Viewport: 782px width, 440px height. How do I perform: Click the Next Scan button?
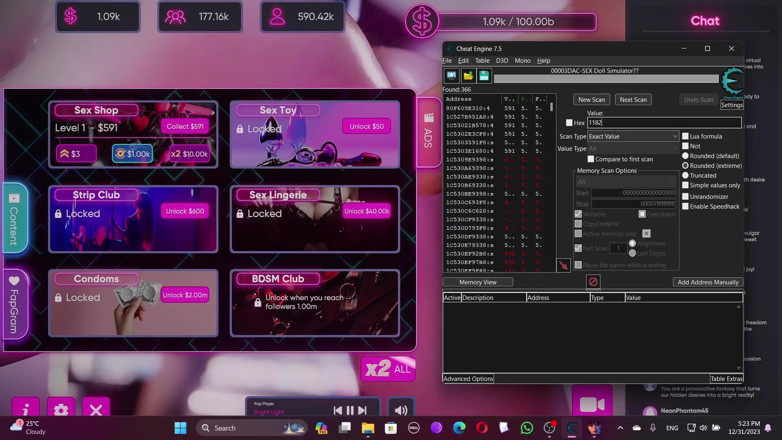pyautogui.click(x=633, y=99)
